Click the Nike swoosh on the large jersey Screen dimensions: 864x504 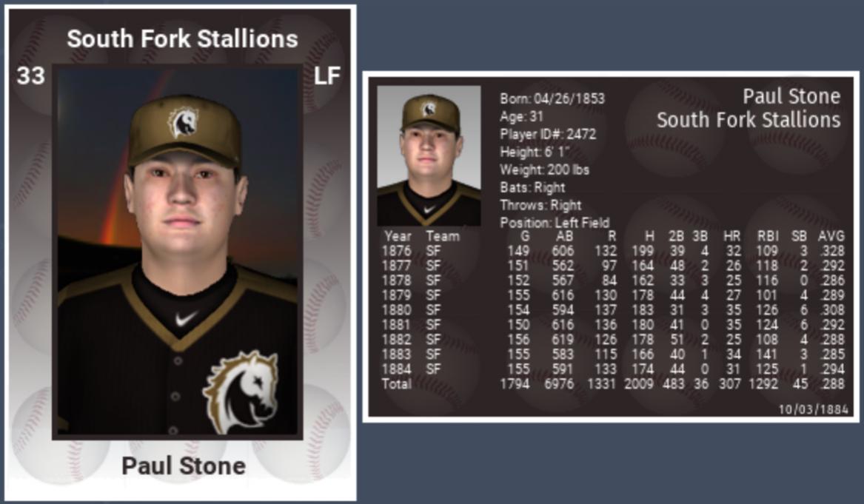coord(187,319)
